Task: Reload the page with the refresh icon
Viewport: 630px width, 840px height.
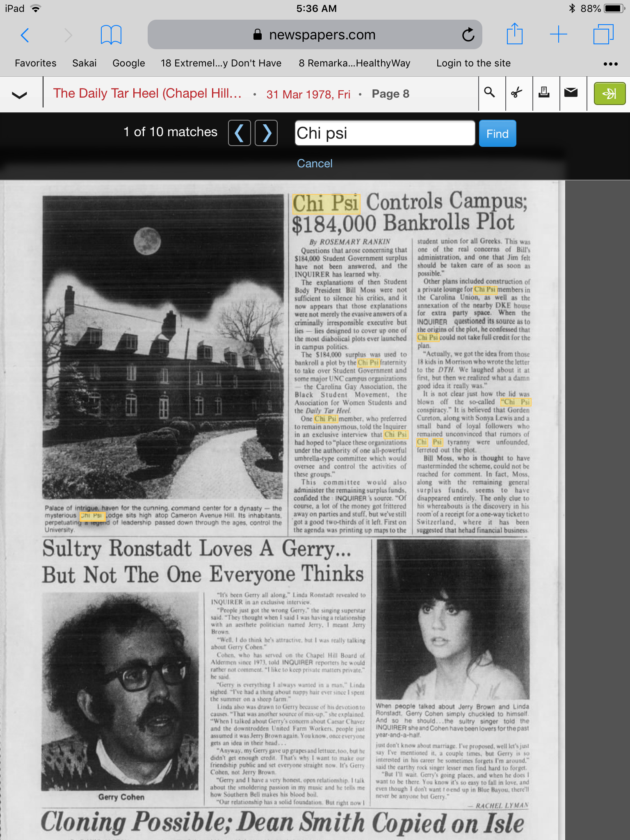Action: pyautogui.click(x=468, y=35)
